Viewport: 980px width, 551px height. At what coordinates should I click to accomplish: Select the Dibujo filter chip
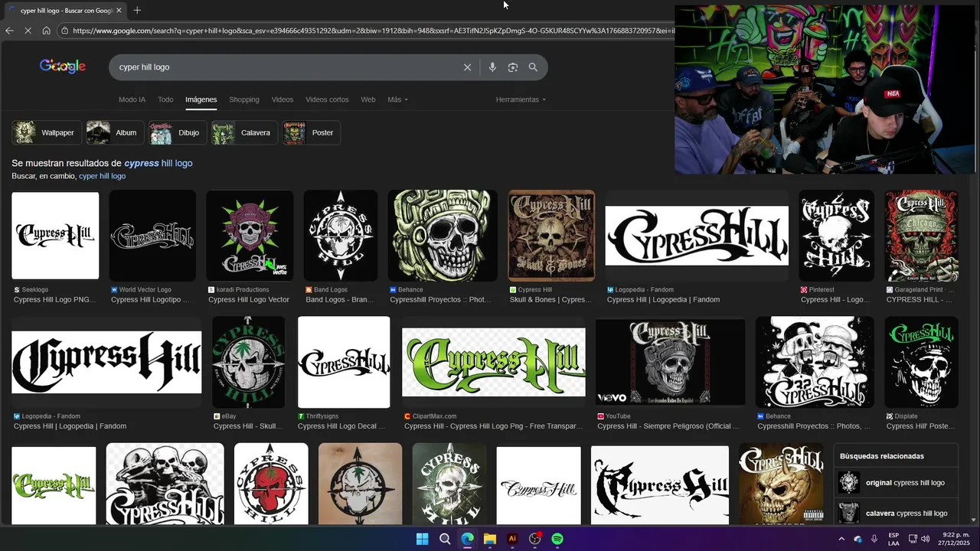pyautogui.click(x=177, y=132)
